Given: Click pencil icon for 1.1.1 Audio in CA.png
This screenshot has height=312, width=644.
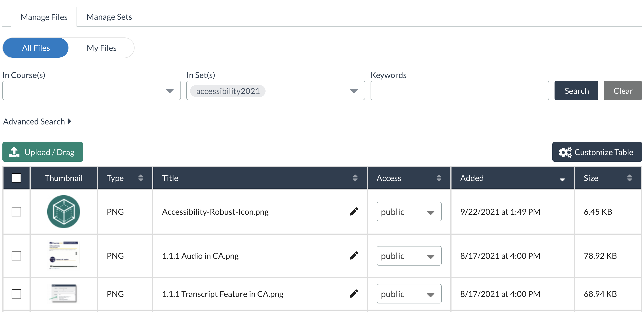Looking at the screenshot, I should pyautogui.click(x=354, y=256).
